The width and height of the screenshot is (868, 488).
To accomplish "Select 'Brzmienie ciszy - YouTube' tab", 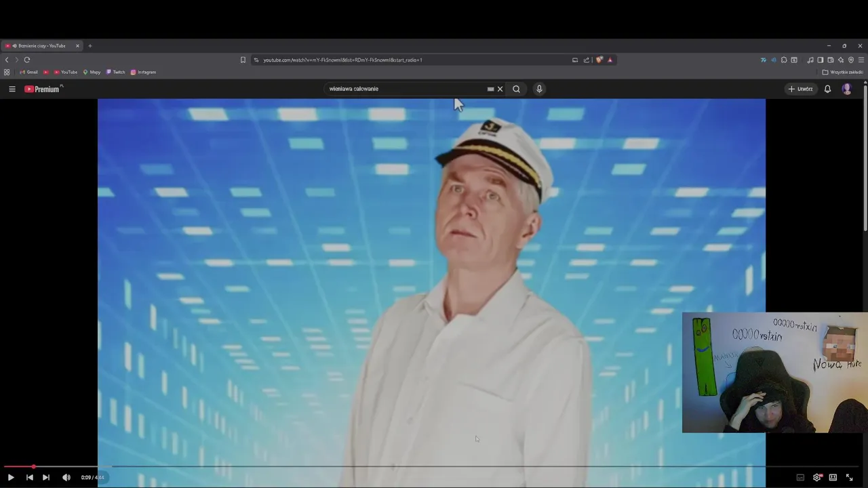I will point(41,46).
